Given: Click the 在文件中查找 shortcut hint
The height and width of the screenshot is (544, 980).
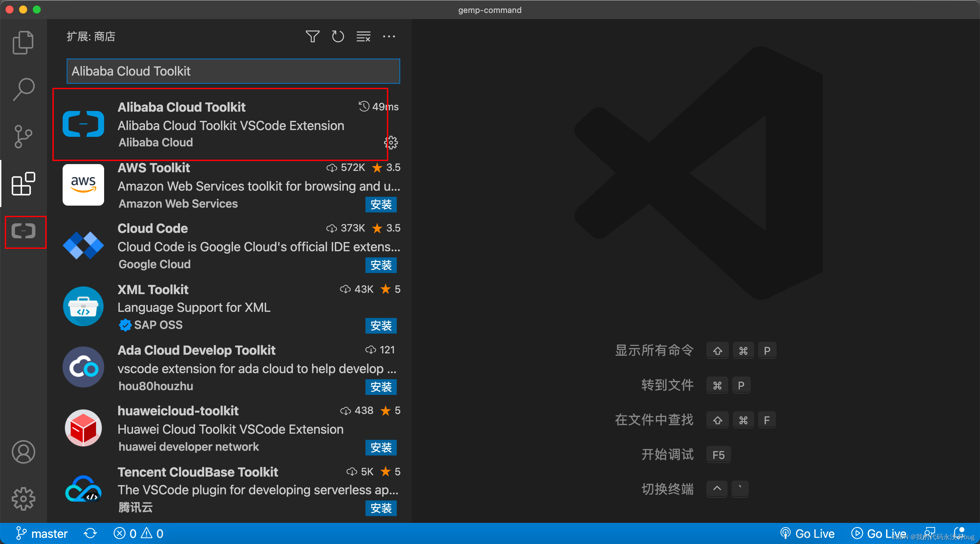Looking at the screenshot, I should 696,420.
